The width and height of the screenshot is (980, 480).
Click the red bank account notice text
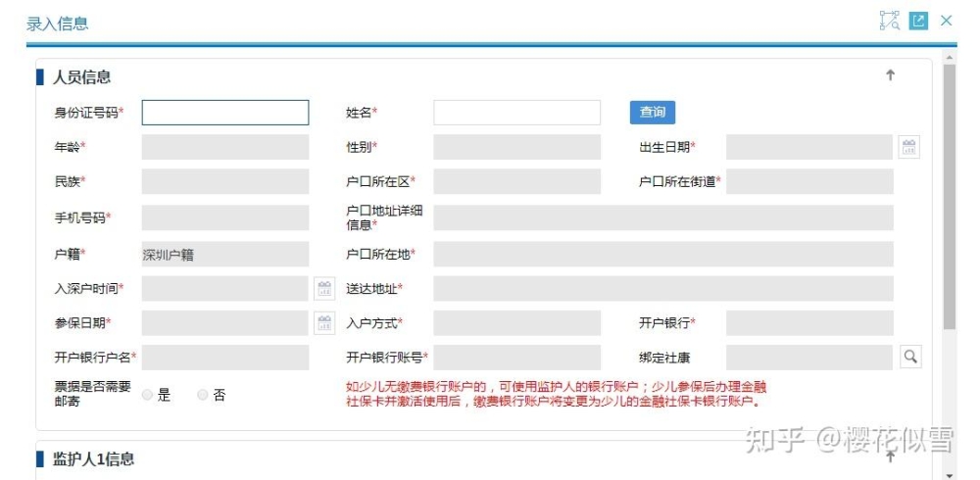click(556, 395)
